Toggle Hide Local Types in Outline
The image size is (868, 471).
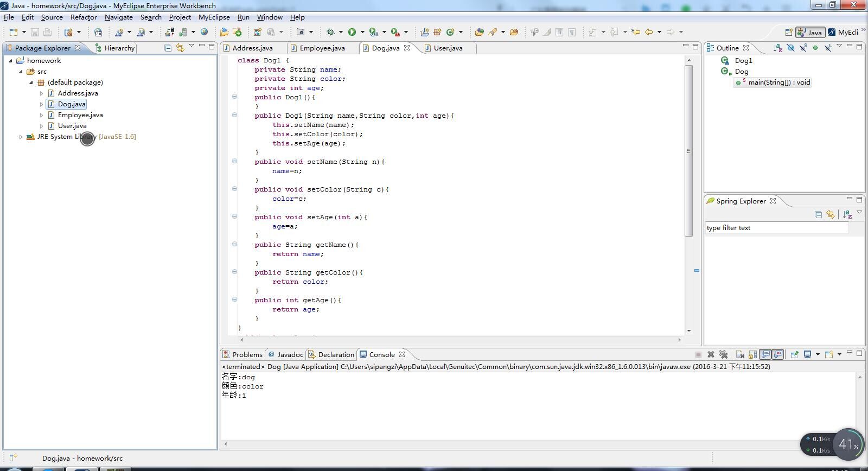pyautogui.click(x=828, y=48)
